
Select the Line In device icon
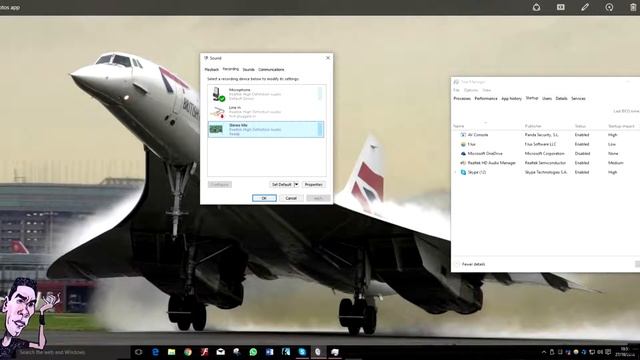pyautogui.click(x=218, y=112)
